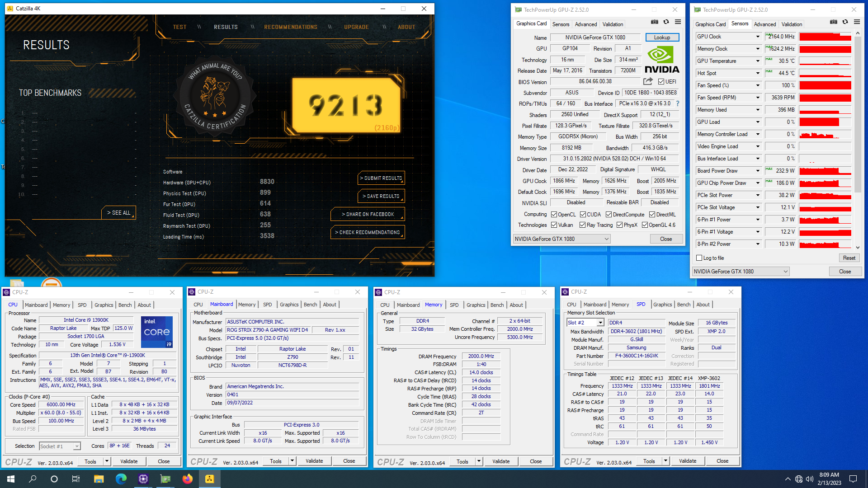
Task: Open taskbar Search icon
Action: click(33, 479)
